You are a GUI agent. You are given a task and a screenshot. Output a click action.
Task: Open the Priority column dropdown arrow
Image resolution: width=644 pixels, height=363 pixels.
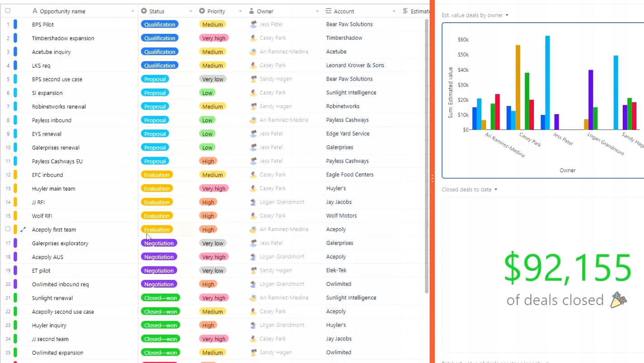tap(240, 11)
